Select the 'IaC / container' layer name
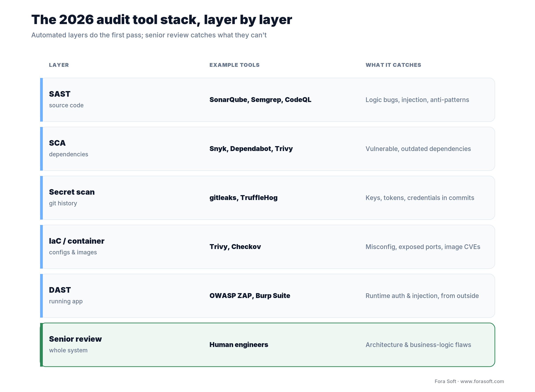 (77, 241)
